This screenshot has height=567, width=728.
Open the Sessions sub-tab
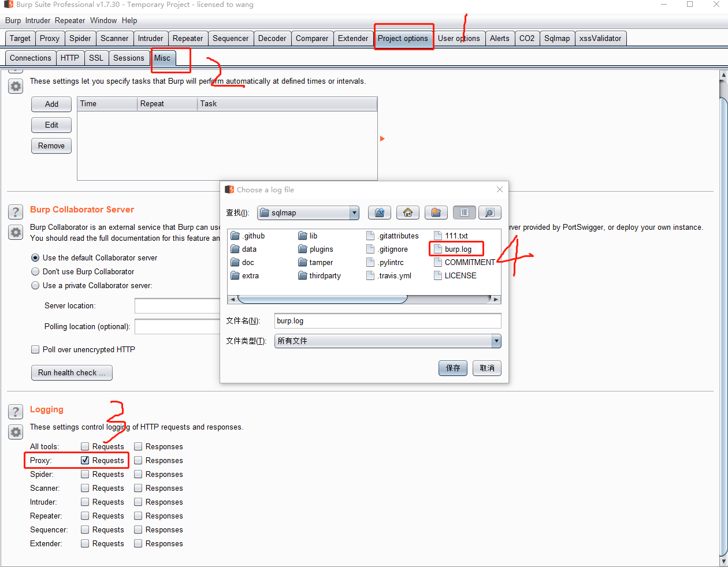pyautogui.click(x=128, y=58)
